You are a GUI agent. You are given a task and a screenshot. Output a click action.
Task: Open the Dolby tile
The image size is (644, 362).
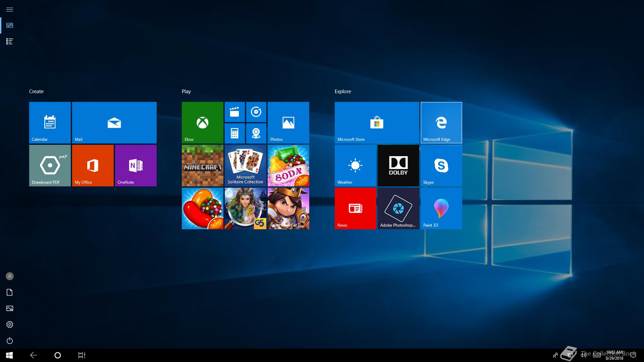(398, 166)
